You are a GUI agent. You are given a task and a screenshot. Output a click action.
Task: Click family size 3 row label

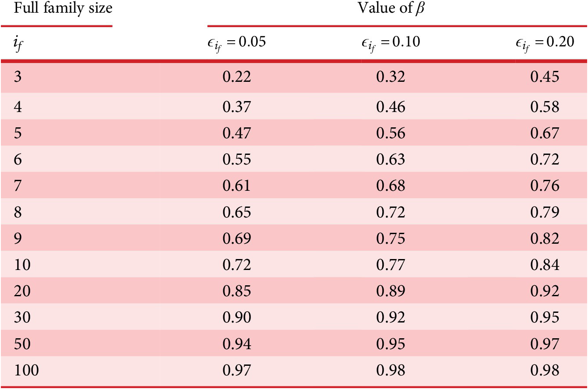[x=18, y=77]
